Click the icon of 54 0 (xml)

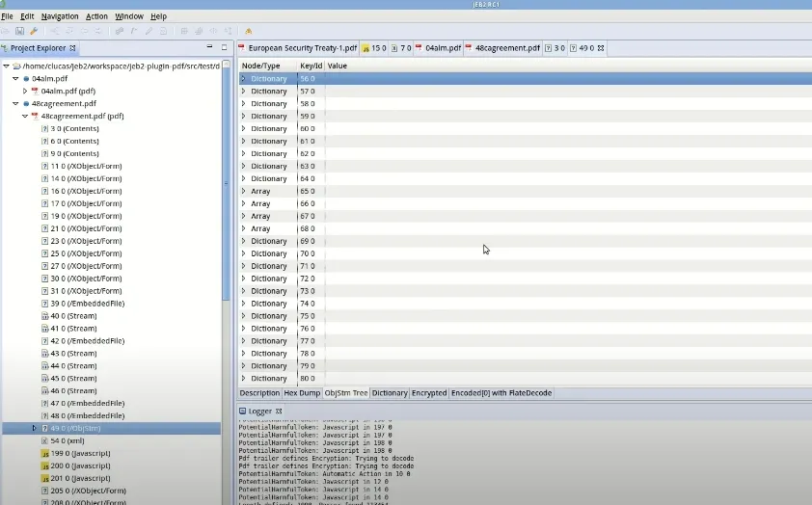pyautogui.click(x=45, y=440)
